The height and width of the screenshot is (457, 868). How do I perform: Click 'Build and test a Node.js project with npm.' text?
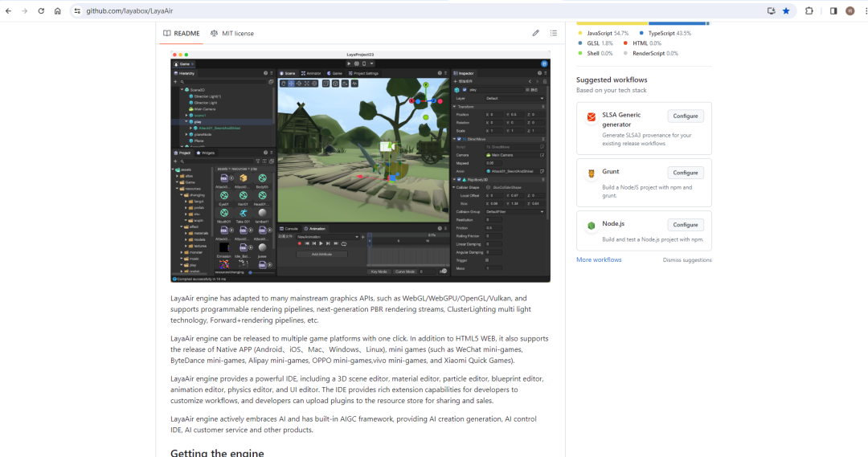(x=653, y=239)
